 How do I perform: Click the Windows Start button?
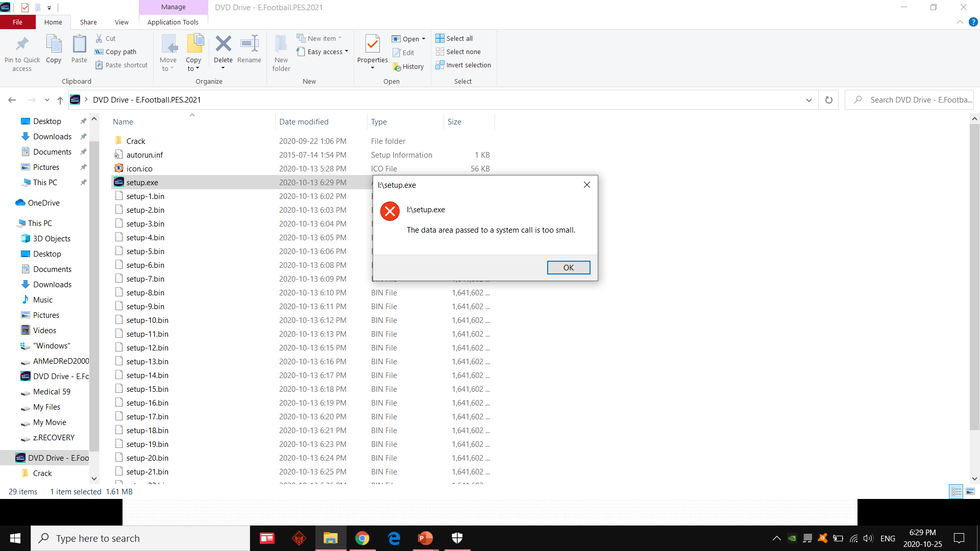15,538
